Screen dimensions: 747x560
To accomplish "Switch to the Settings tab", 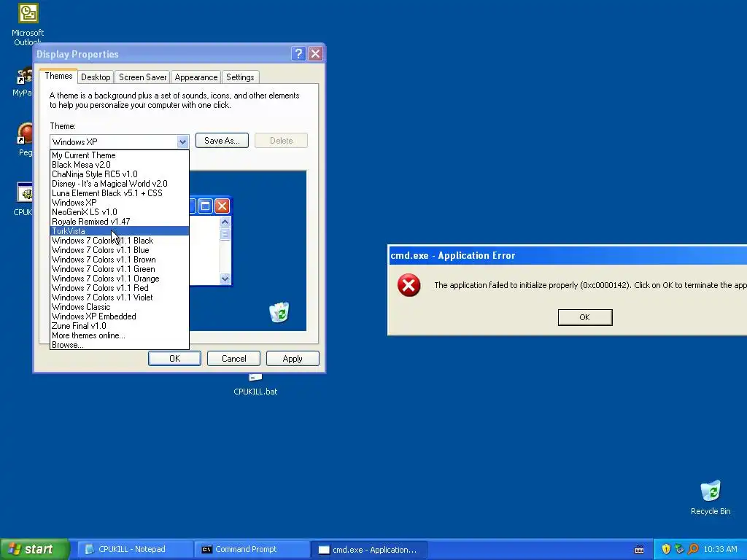I will click(x=240, y=77).
